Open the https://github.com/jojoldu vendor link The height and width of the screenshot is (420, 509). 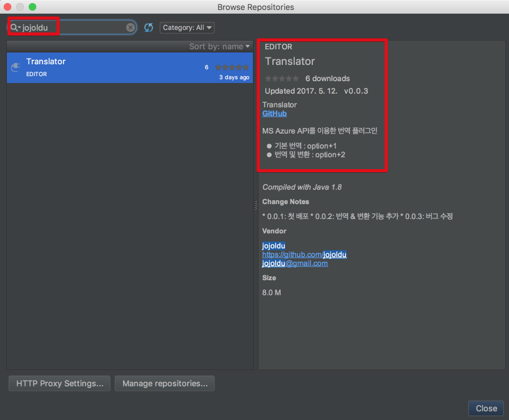point(304,255)
